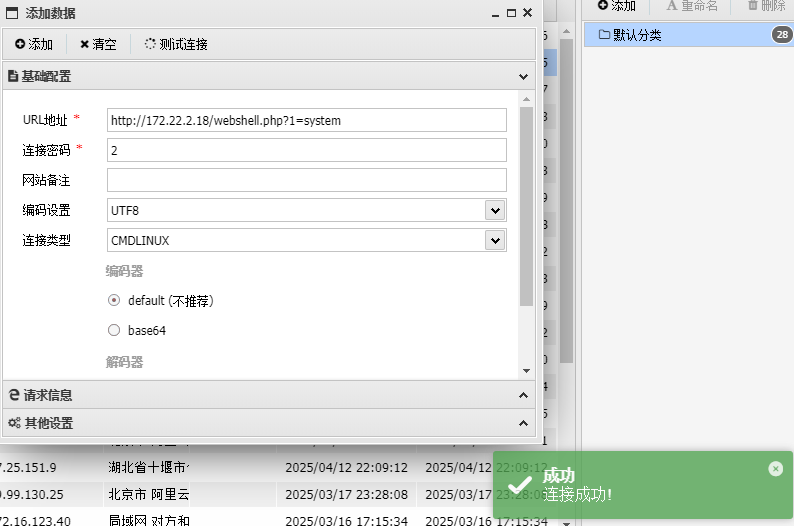This screenshot has height=526, width=794.
Task: Select the 默认分类 category with 28 badge
Action: 680,35
